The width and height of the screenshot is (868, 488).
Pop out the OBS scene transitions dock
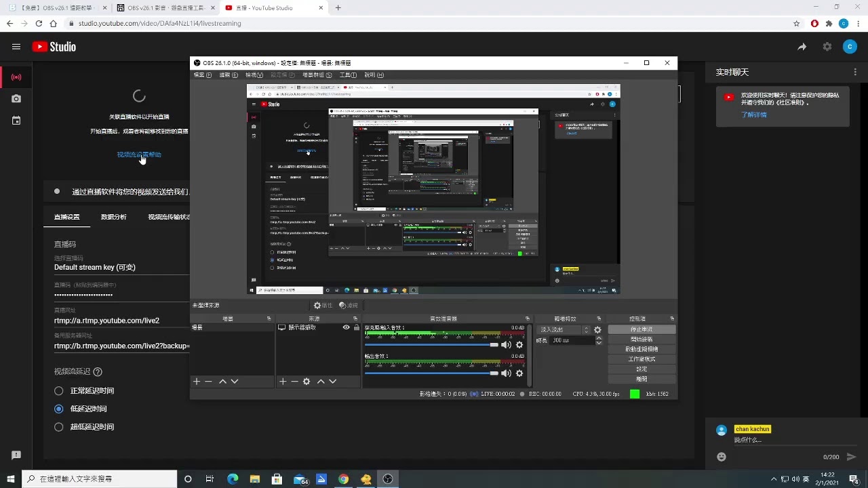[598, 319]
